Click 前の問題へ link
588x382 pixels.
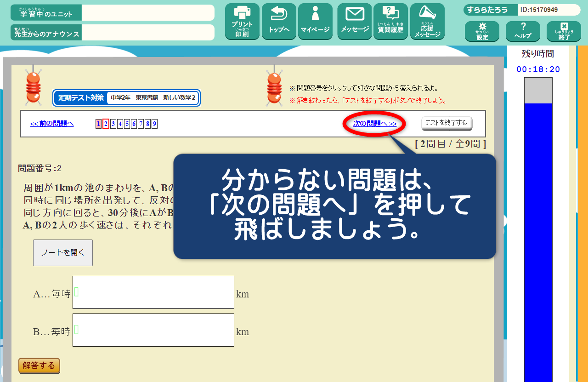[x=52, y=124]
